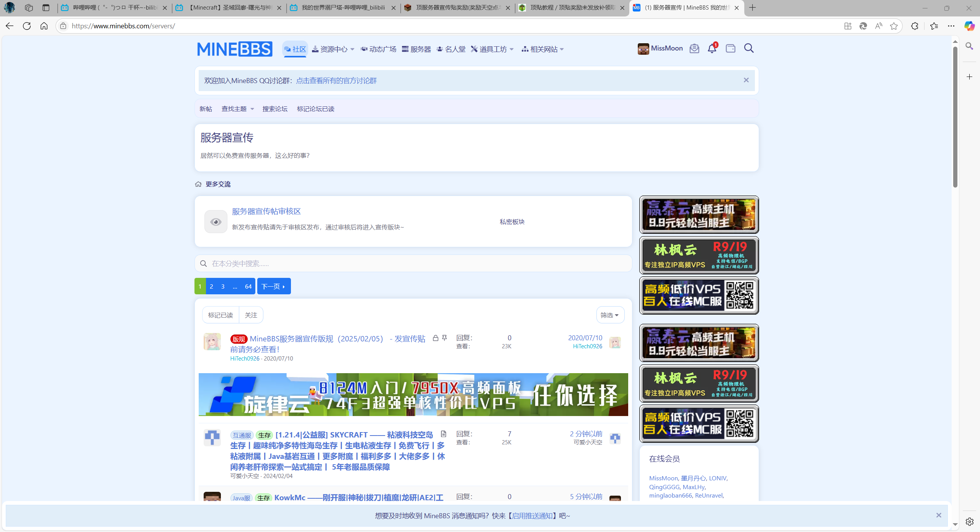The image size is (980, 532).
Task: Open the browser home page icon
Action: pyautogui.click(x=44, y=26)
